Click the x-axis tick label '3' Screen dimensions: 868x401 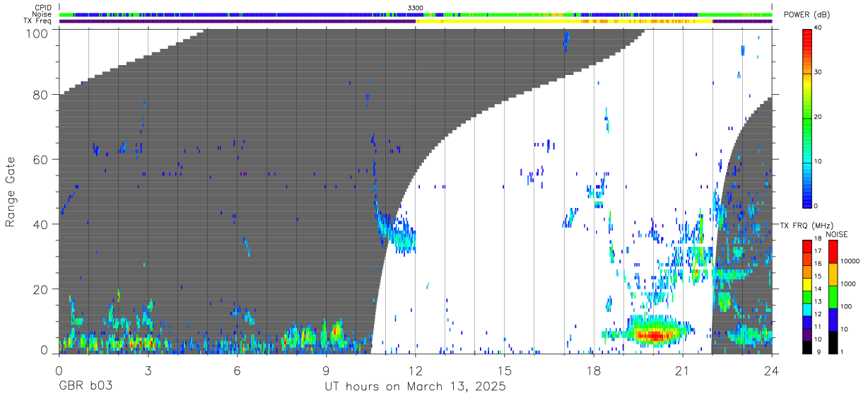click(x=148, y=370)
